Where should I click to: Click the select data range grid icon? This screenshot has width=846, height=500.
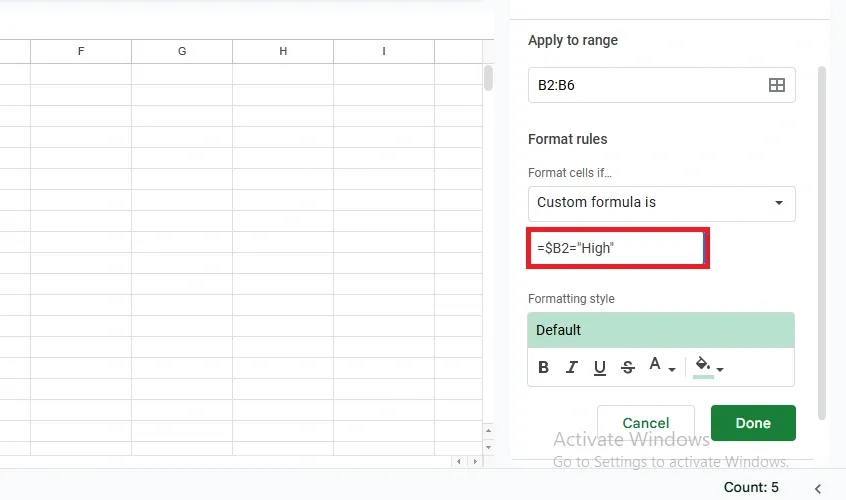click(x=776, y=85)
